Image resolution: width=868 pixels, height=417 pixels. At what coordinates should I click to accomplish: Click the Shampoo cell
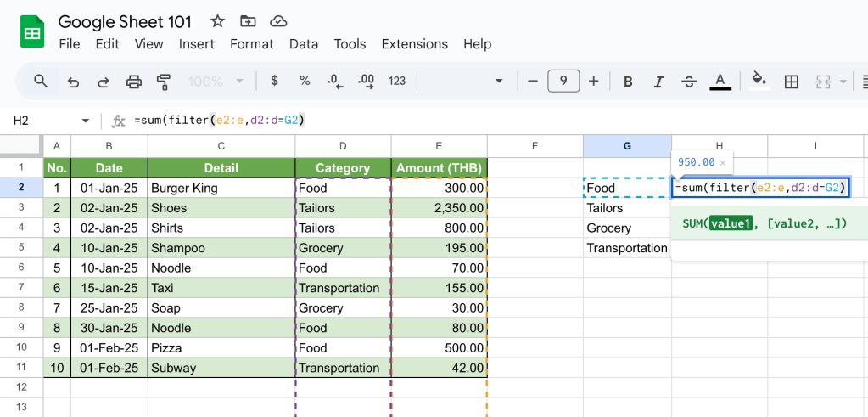click(221, 248)
